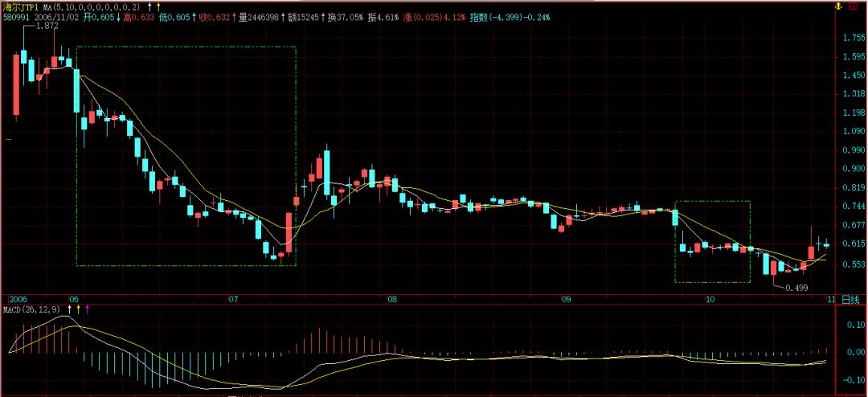Click the 0.553 price axis label
Viewport: 868px width, 397px height.
point(856,264)
